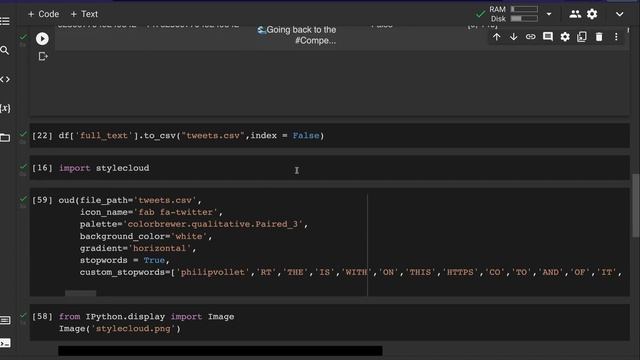640x360 pixels.
Task: Move cell down with the down arrow
Action: 513,37
